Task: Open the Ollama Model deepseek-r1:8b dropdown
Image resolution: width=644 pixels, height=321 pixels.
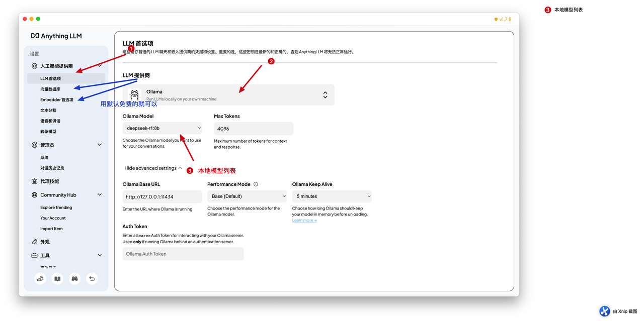Action: point(163,128)
